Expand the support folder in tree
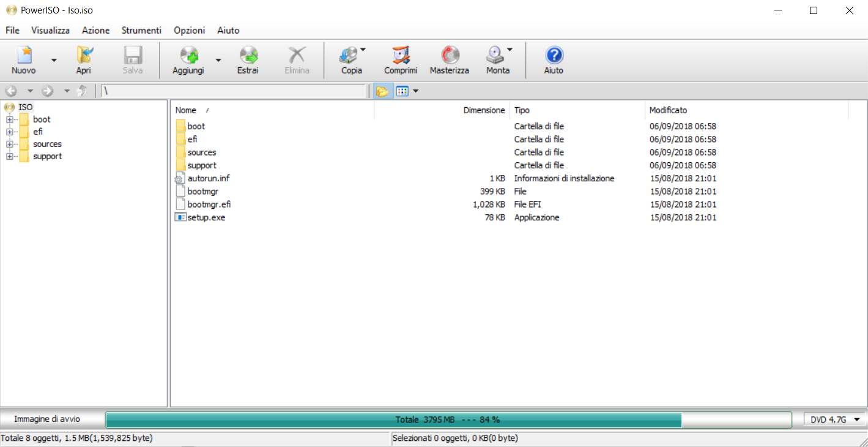The height and width of the screenshot is (447, 868). (x=9, y=156)
